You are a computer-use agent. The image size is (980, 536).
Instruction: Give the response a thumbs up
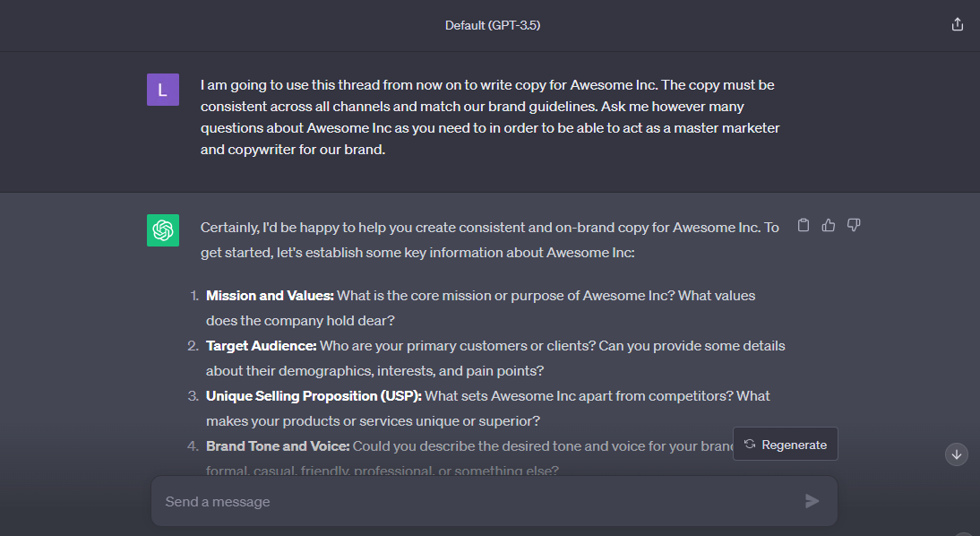(829, 225)
